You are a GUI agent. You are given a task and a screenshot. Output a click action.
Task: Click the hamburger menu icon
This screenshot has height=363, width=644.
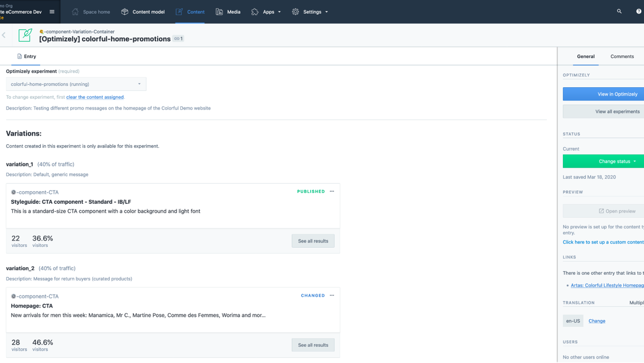point(52,12)
